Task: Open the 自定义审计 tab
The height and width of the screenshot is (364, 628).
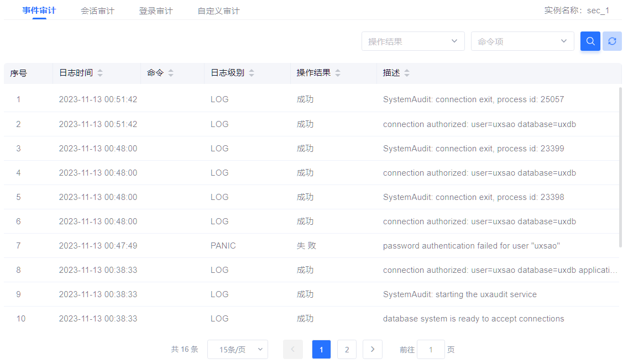Action: (218, 11)
